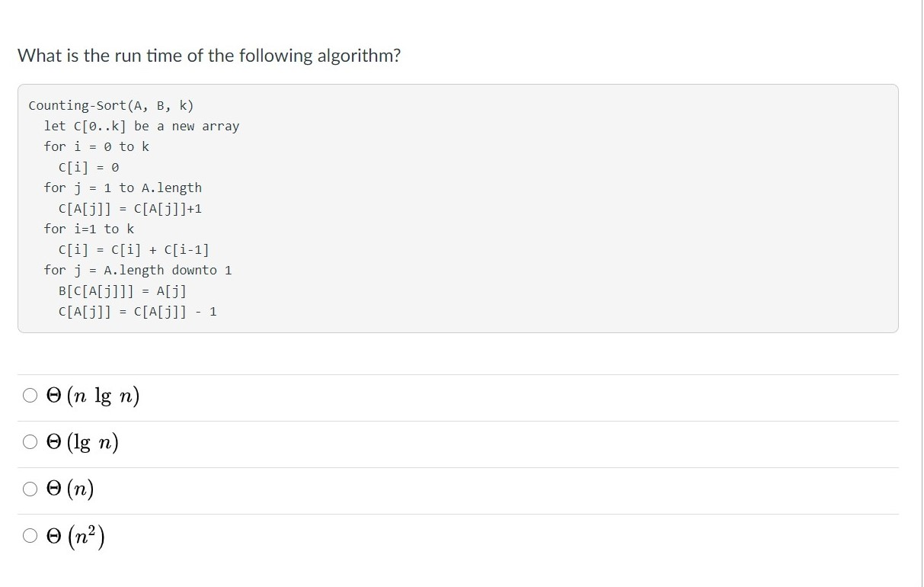Pick the Θ(n²) radio circle
This screenshot has width=924, height=587.
pyautogui.click(x=30, y=536)
